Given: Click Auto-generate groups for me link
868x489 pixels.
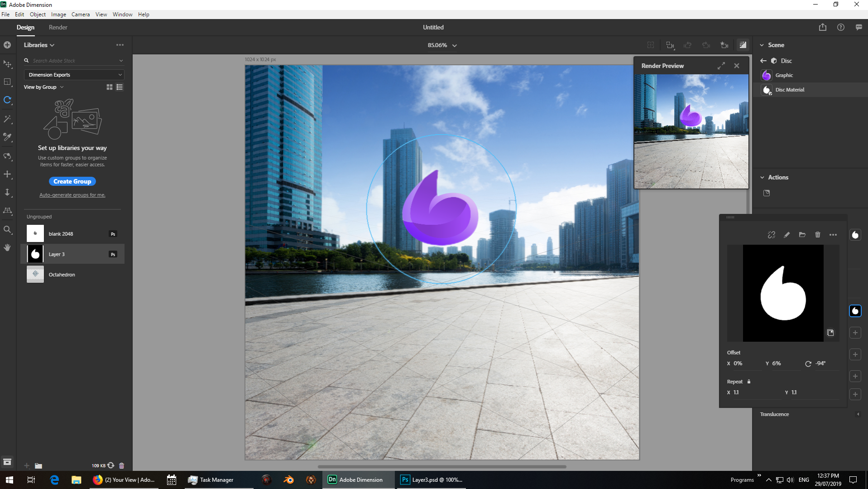Looking at the screenshot, I should tap(72, 195).
